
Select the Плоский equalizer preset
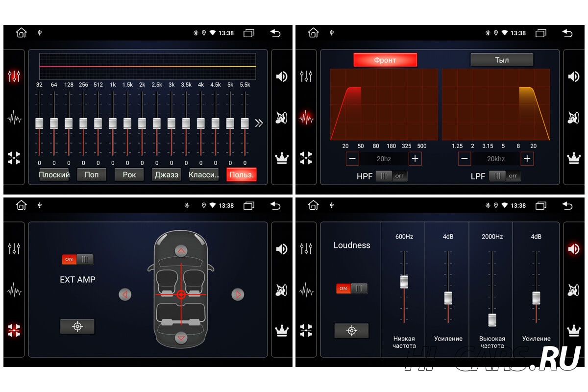point(54,174)
